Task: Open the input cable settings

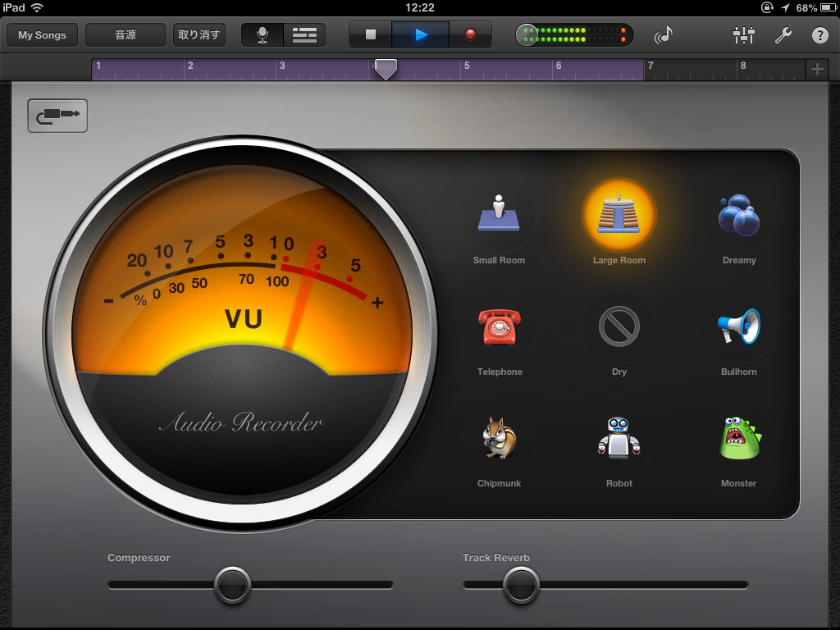Action: pos(57,115)
